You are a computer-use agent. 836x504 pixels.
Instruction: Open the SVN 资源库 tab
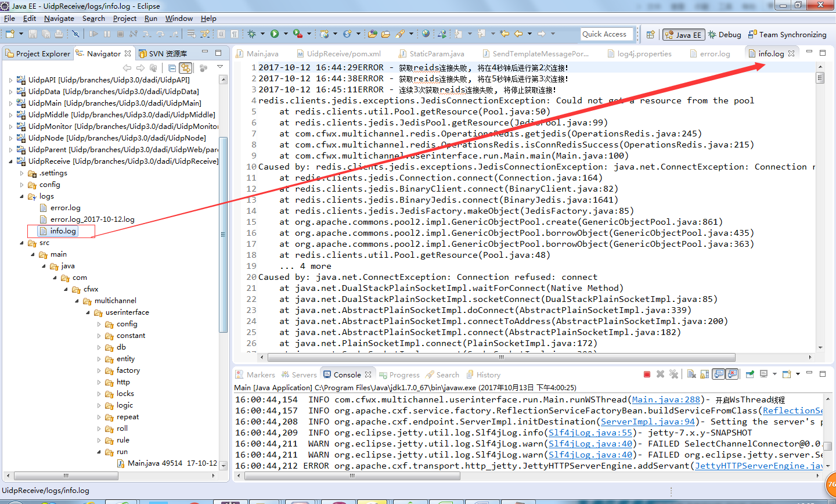tap(163, 53)
